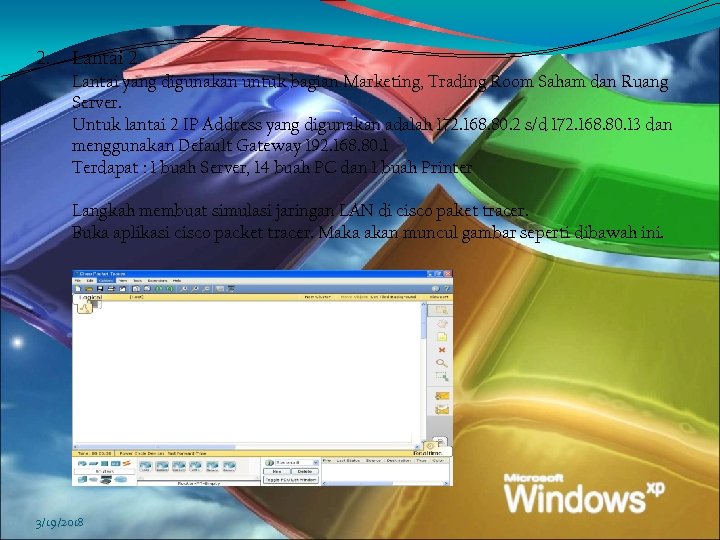720x540 pixels.
Task: Click the workspace horizontal scrollbar
Action: pos(247,446)
